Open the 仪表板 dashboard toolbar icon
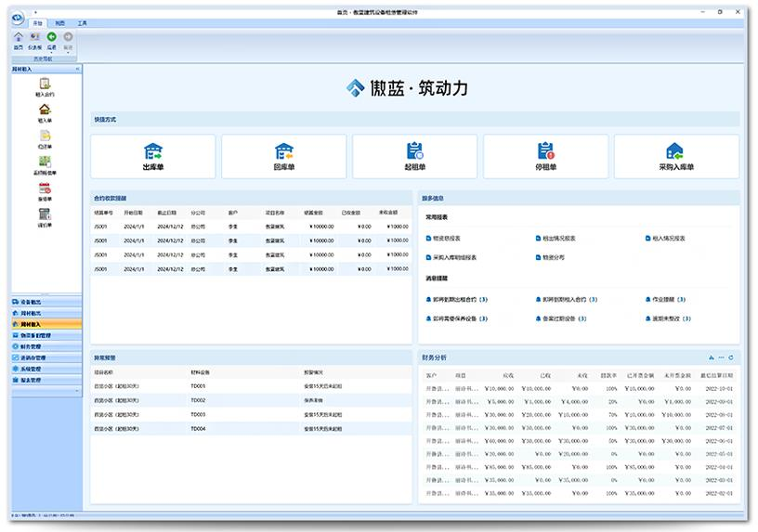The width and height of the screenshot is (758, 532). pyautogui.click(x=35, y=38)
